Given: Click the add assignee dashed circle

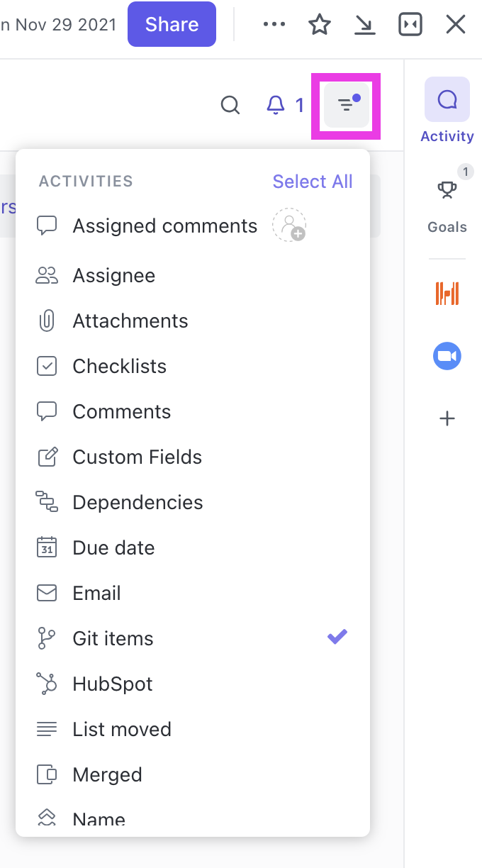Looking at the screenshot, I should pos(289,223).
